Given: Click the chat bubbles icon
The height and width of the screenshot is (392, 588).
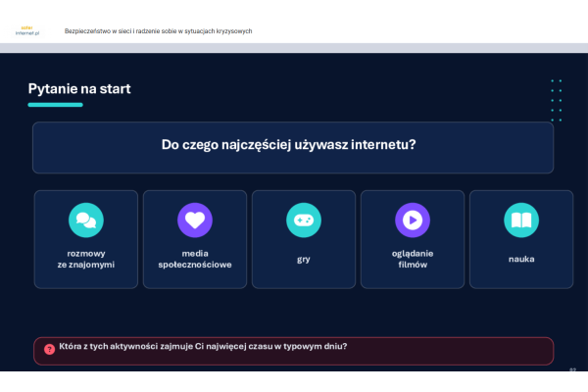Looking at the screenshot, I should coord(85,220).
